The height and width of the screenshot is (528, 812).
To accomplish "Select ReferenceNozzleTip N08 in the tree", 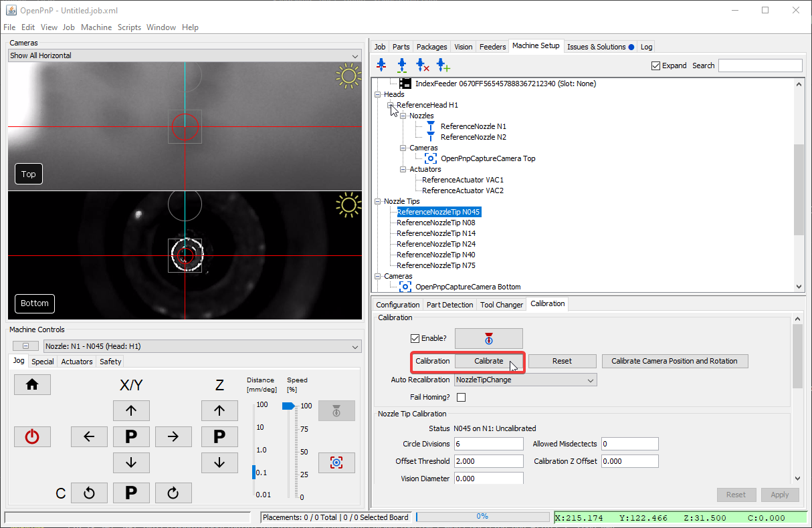I will tap(436, 223).
